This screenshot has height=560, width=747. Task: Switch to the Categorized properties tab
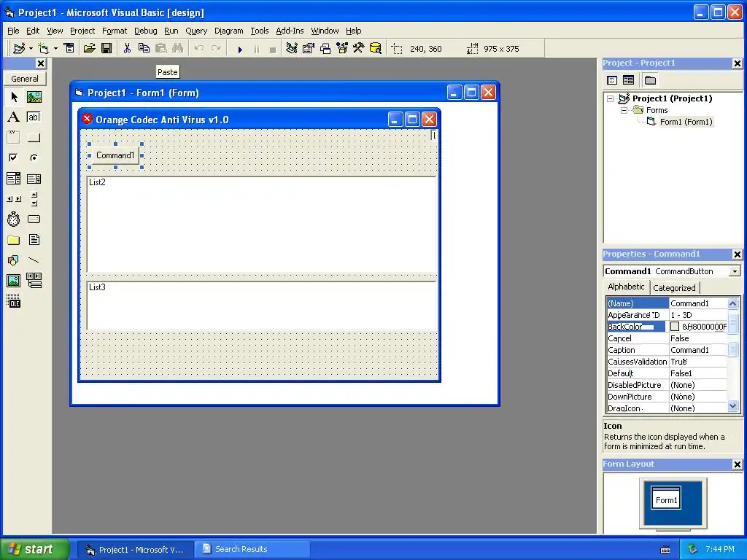[674, 287]
